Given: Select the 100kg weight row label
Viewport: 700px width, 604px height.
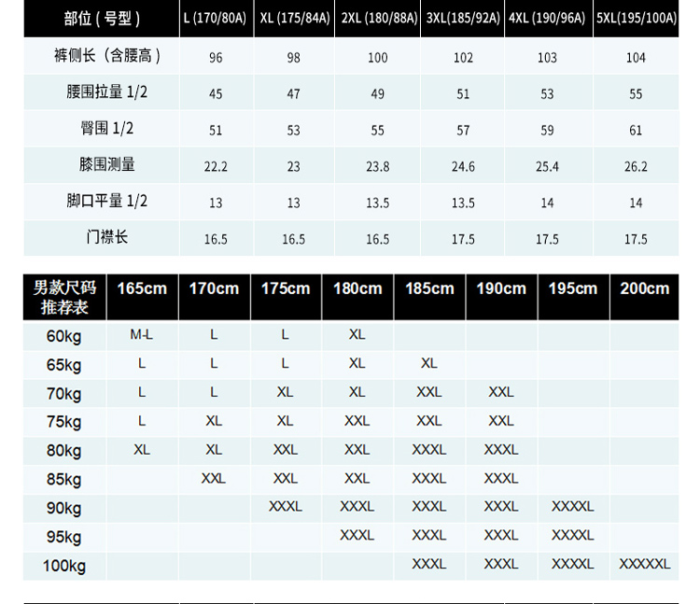Looking at the screenshot, I should click(64, 566).
